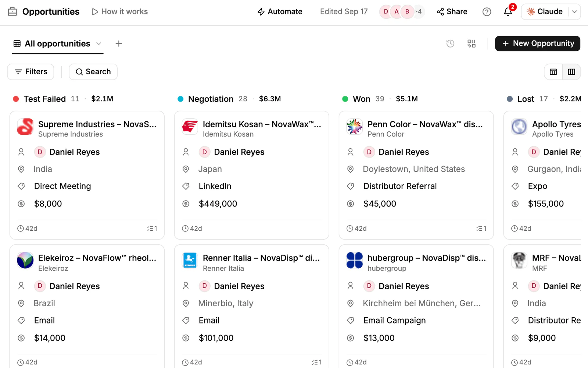Click the Claude workspace button
Image resolution: width=588 pixels, height=368 pixels.
(x=545, y=12)
